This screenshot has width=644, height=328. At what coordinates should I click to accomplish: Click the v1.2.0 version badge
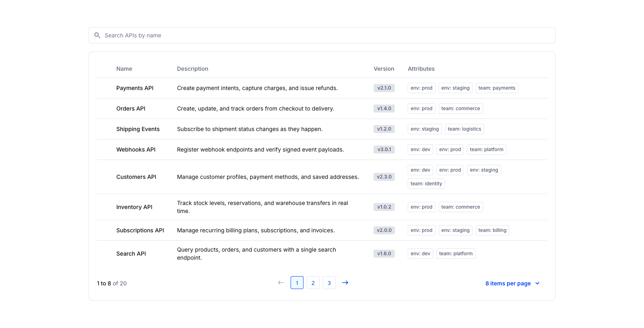pos(384,129)
